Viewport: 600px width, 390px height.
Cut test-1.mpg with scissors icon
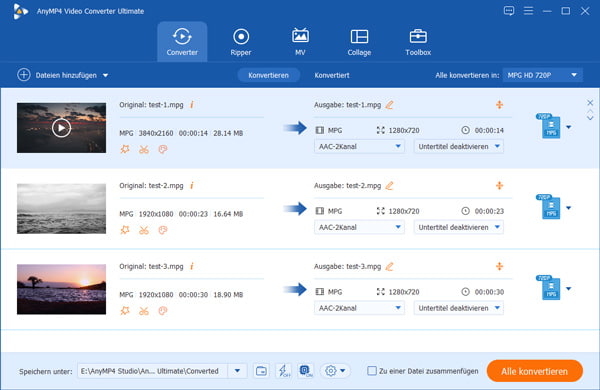click(144, 149)
